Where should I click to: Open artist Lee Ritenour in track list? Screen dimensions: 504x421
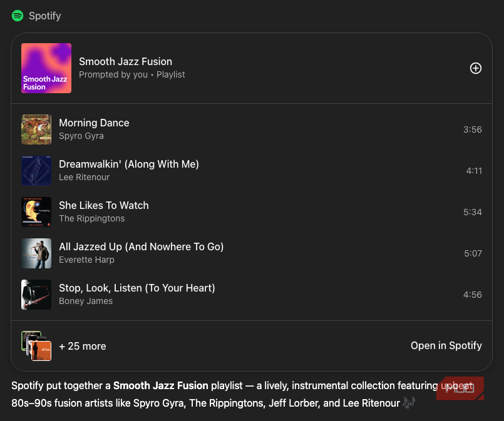tap(84, 177)
